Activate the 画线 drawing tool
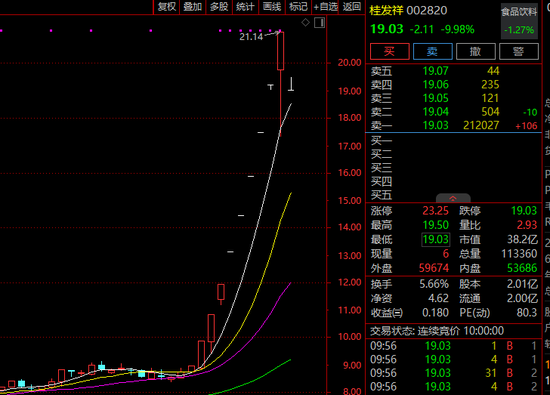The height and width of the screenshot is (395, 550). pyautogui.click(x=272, y=7)
